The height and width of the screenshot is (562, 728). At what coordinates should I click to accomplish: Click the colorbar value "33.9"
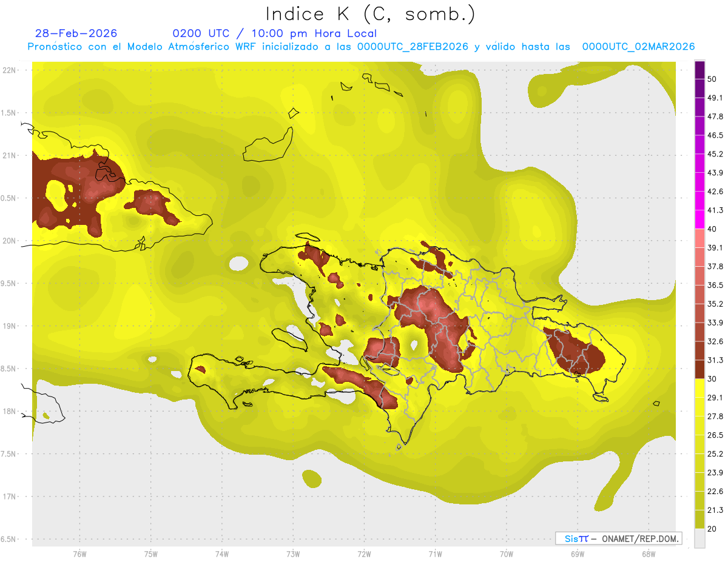(x=715, y=323)
